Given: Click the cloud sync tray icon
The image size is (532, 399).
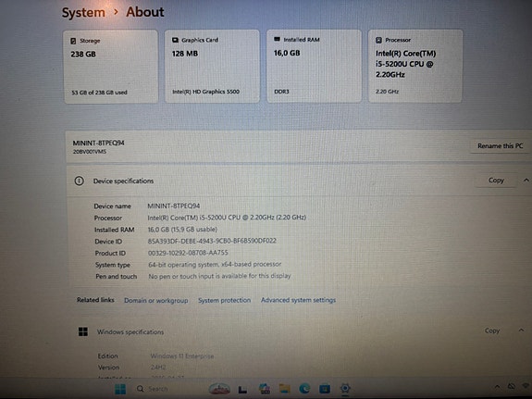Looking at the screenshot, I should click(512, 386).
